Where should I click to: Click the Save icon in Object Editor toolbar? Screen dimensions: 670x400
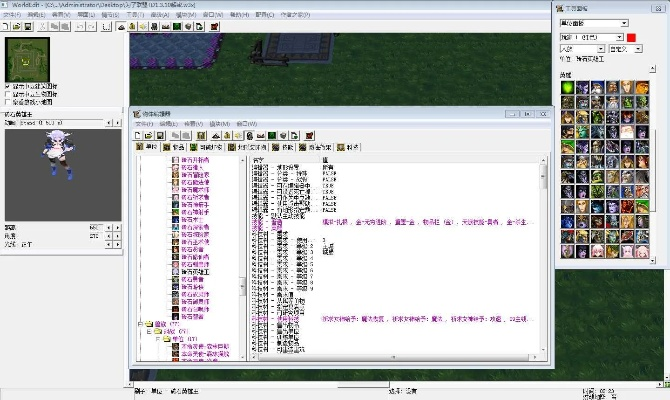point(161,135)
